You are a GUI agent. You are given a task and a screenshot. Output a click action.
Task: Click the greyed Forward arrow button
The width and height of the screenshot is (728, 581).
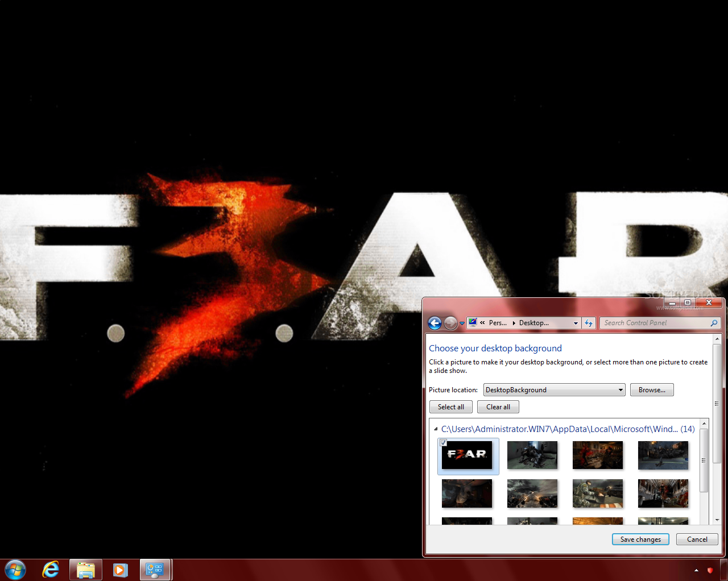pyautogui.click(x=450, y=323)
